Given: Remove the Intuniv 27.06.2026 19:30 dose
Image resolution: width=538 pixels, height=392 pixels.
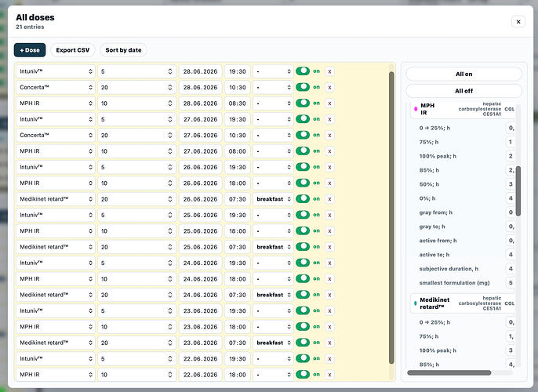Looking at the screenshot, I should pos(329,119).
